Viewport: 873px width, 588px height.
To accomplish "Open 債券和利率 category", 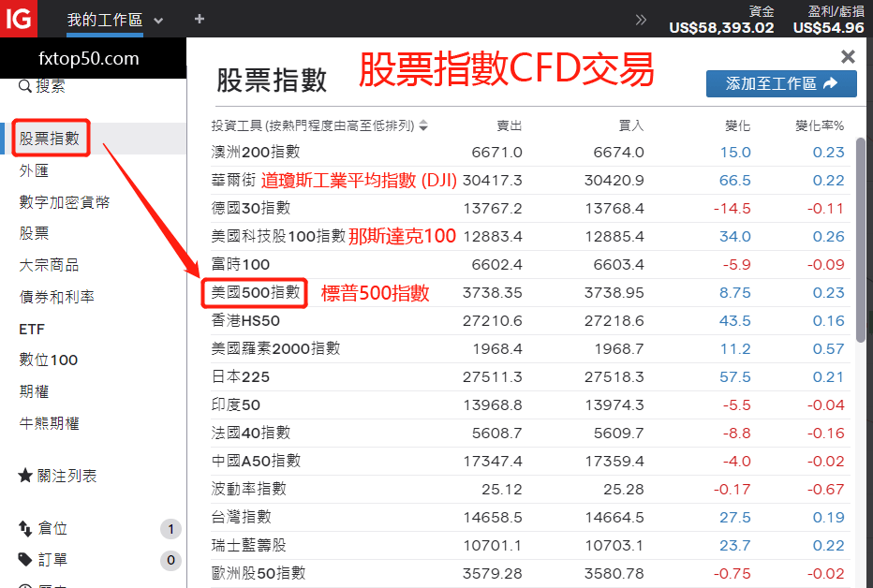I will (x=57, y=297).
